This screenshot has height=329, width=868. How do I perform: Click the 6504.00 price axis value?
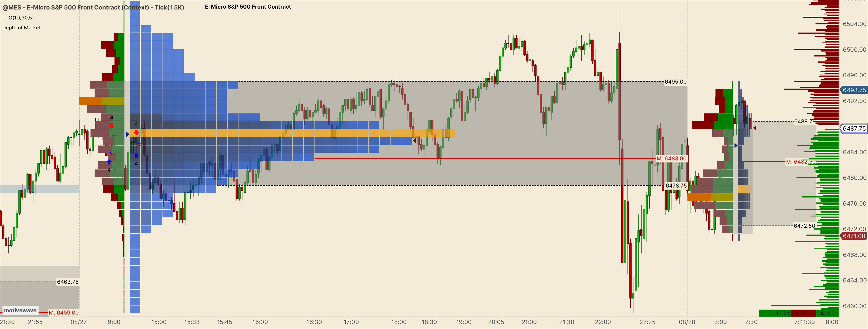point(854,24)
